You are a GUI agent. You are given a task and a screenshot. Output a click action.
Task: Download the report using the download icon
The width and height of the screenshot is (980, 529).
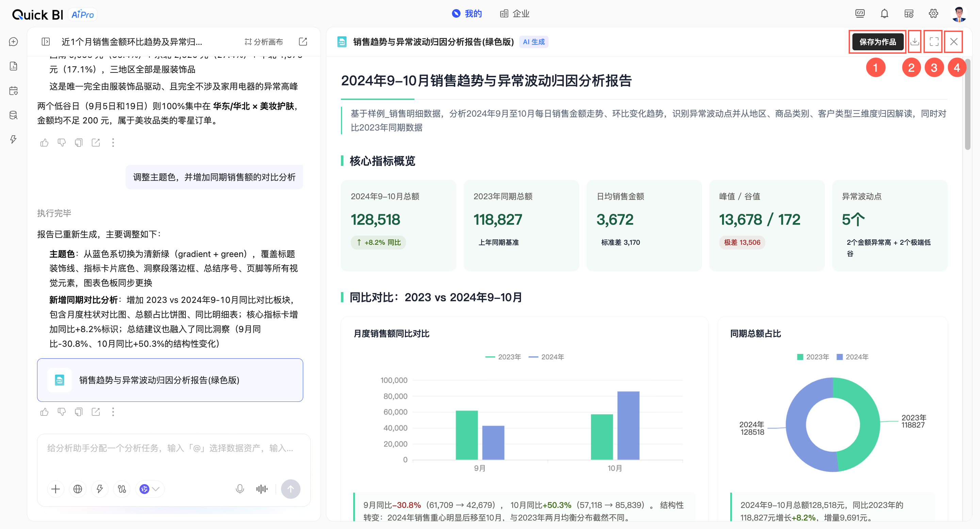point(915,42)
